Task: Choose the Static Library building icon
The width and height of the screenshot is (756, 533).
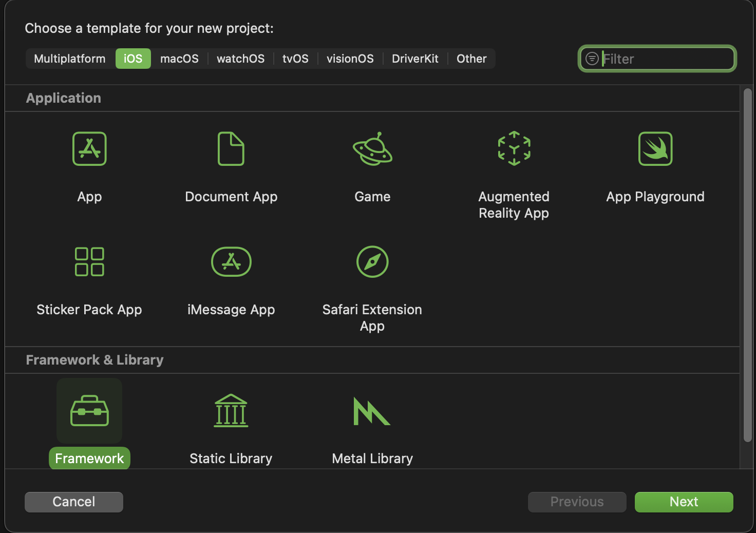Action: coord(231,411)
